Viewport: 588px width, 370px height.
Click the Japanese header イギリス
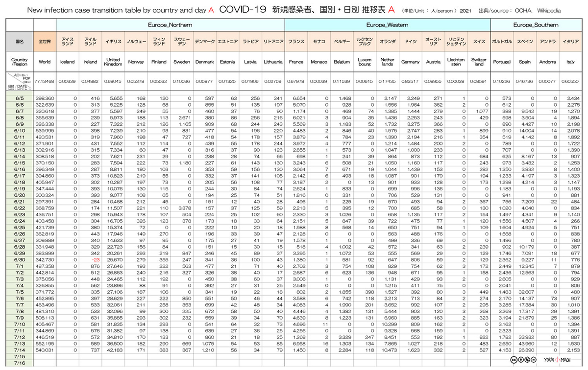[113, 42]
